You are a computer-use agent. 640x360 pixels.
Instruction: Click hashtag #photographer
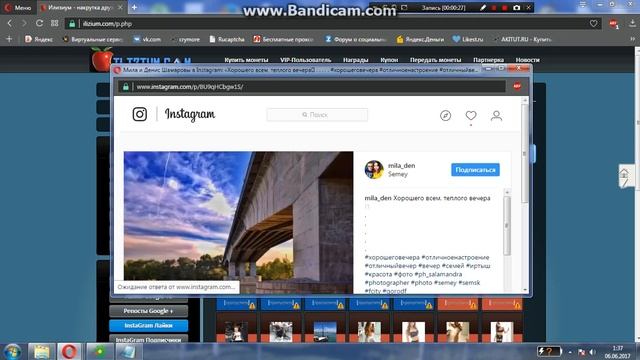click(387, 282)
